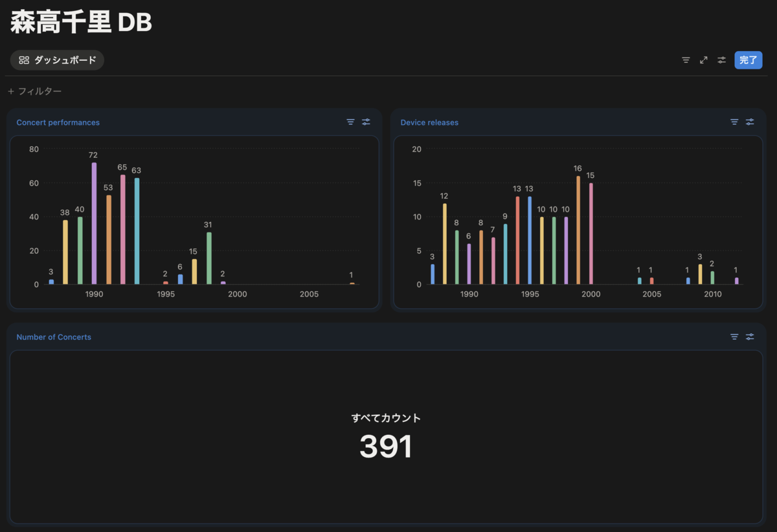
Task: Click the 1995 axis label in Concert performances
Action: click(x=166, y=294)
